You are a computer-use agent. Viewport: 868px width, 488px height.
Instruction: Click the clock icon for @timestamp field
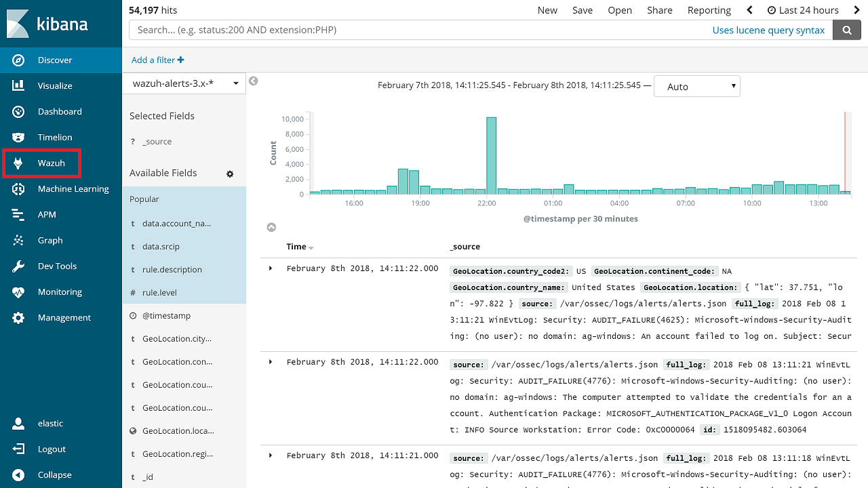[x=133, y=316]
